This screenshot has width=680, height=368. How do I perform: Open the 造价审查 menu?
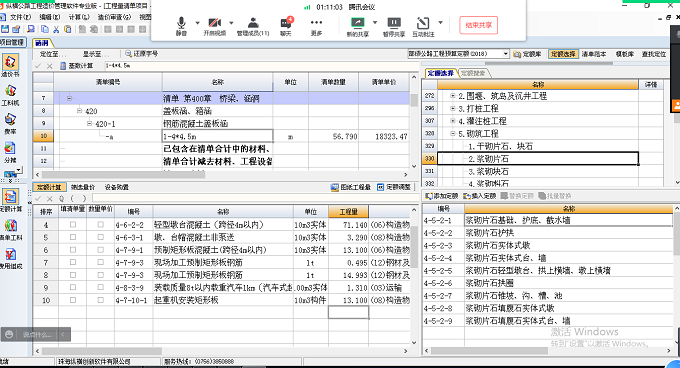click(x=114, y=17)
